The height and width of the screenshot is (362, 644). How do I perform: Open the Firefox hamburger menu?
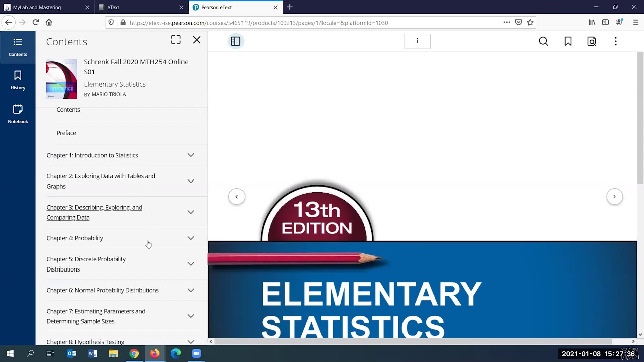(635, 22)
